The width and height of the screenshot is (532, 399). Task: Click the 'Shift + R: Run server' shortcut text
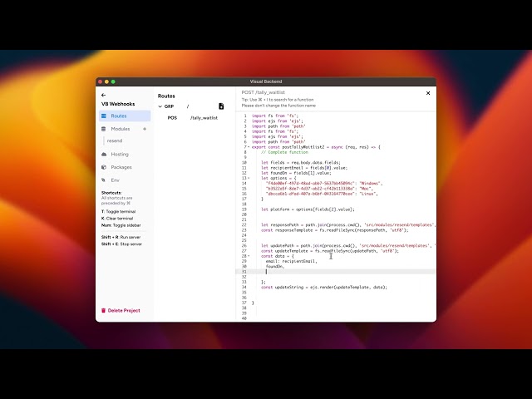tap(121, 237)
